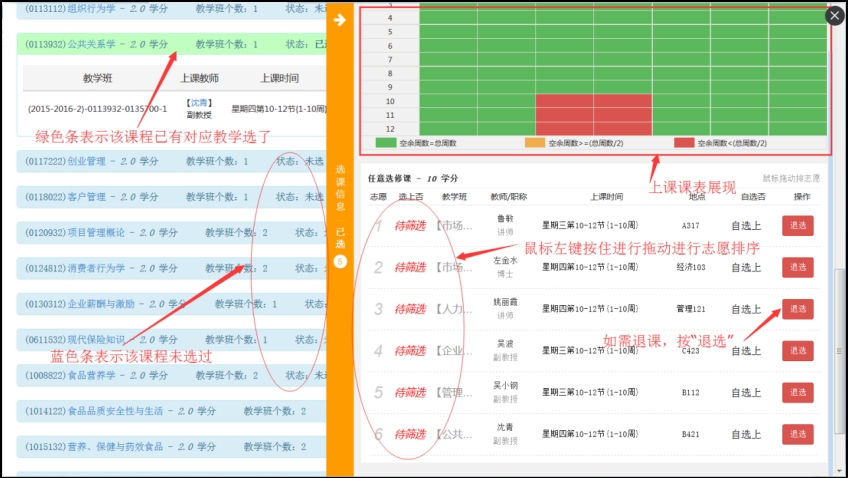Withdraw from 左金水's course in 经济103

[x=797, y=267]
